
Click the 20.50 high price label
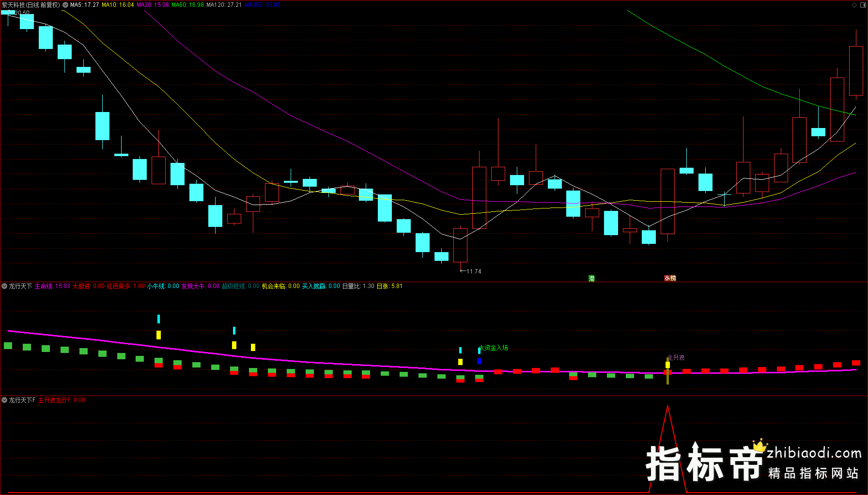(22, 13)
